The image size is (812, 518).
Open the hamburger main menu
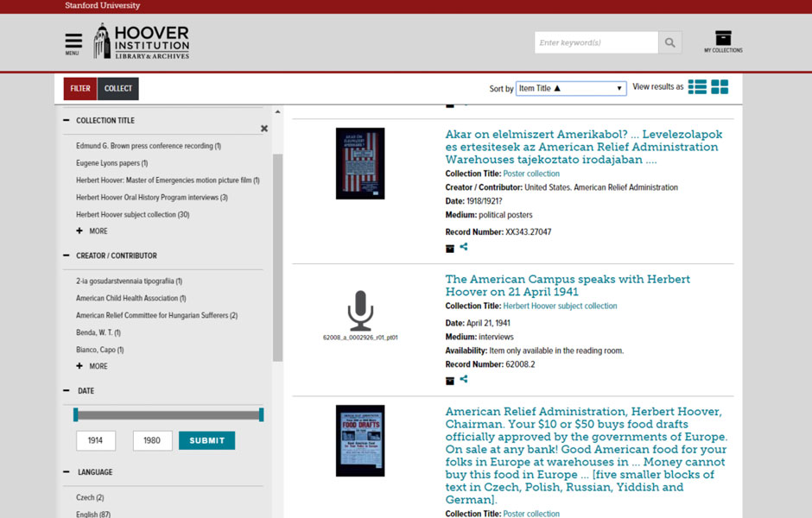[73, 42]
